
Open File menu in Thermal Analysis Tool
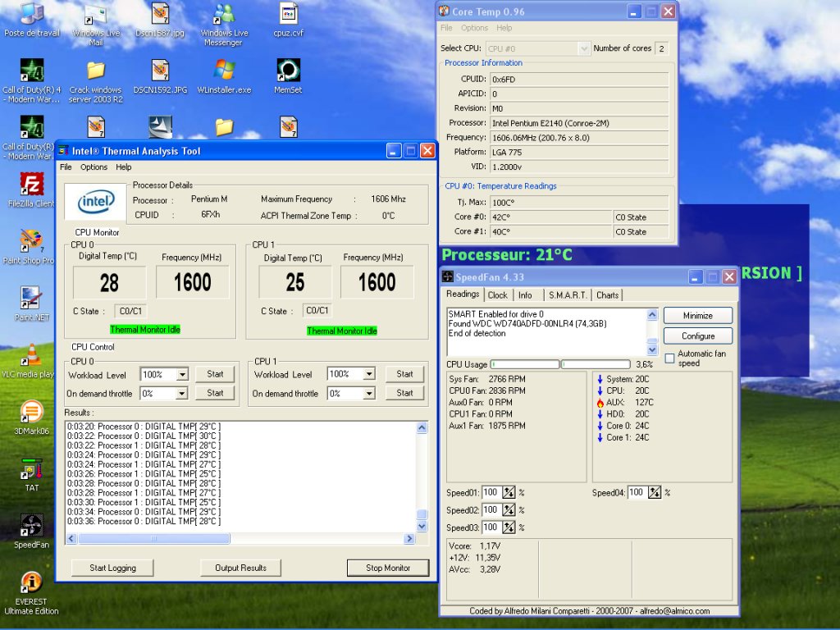click(66, 167)
